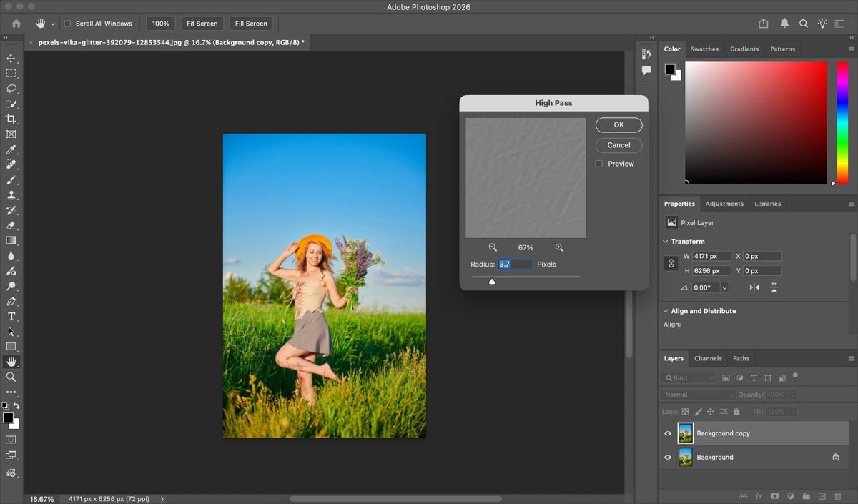Click the zoom in magnifier in High Pass dialog
Screen dimensions: 858x504
pos(559,247)
